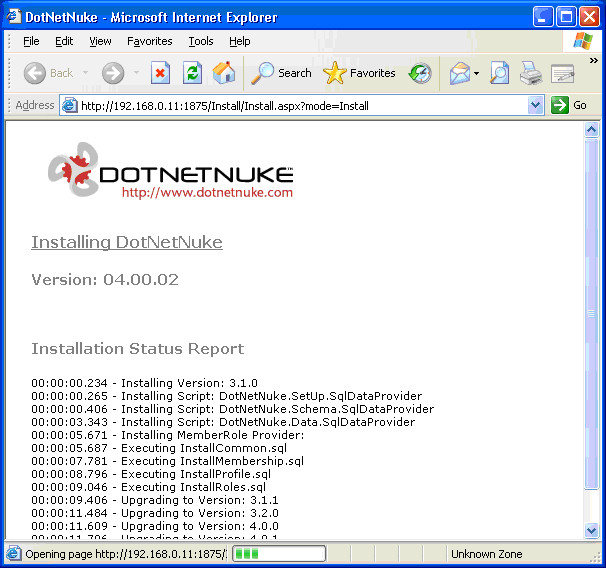Image resolution: width=606 pixels, height=568 pixels.
Task: Open the http://www.dotnetnuke.com link
Action: 207,192
